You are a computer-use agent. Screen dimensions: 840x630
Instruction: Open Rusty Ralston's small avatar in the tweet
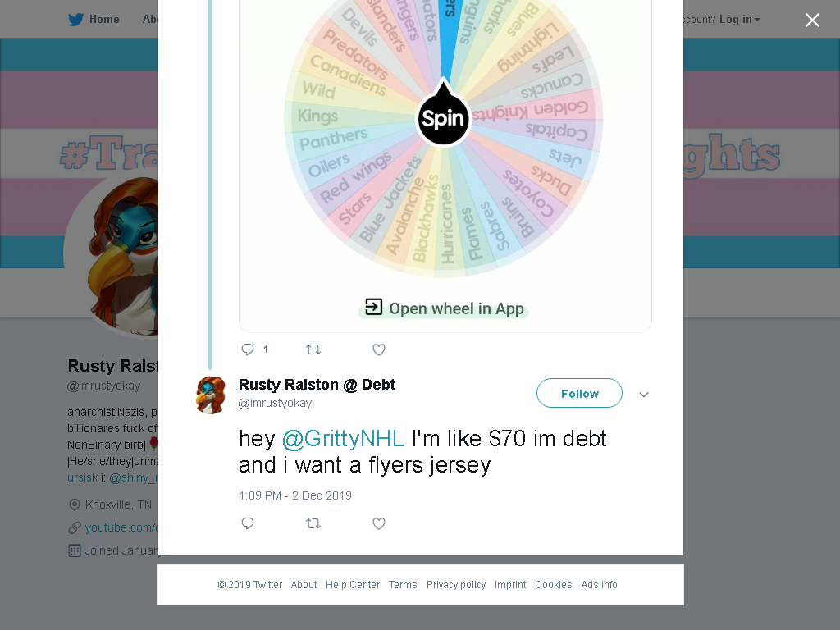click(x=211, y=395)
